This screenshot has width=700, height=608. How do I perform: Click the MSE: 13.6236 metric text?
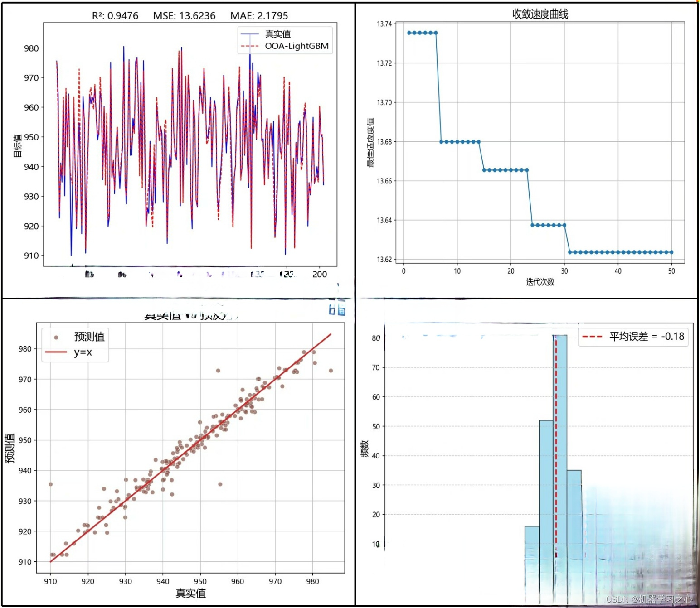click(184, 16)
